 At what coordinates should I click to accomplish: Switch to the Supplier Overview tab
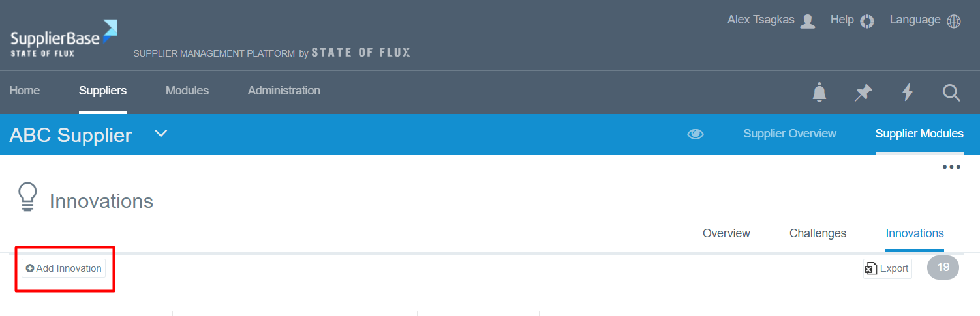click(789, 134)
